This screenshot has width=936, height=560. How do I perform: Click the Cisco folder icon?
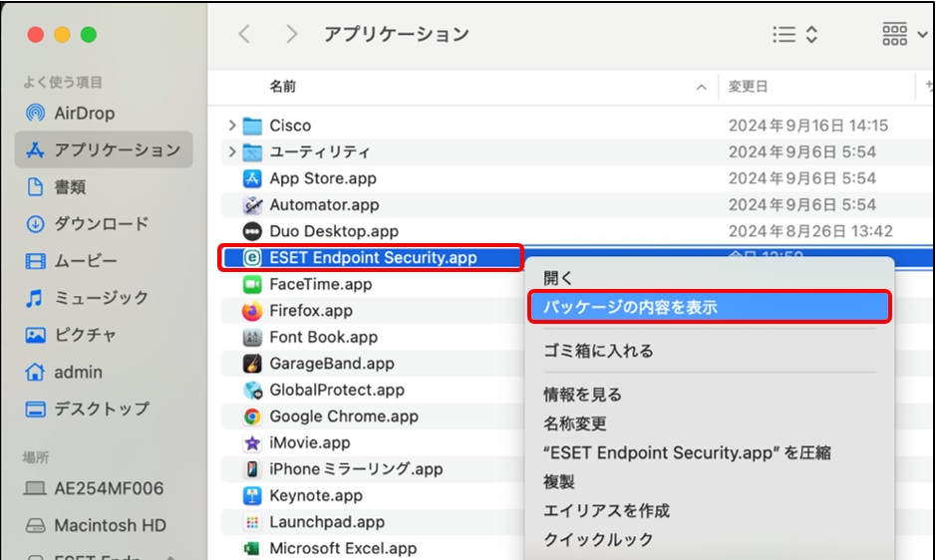pyautogui.click(x=252, y=126)
